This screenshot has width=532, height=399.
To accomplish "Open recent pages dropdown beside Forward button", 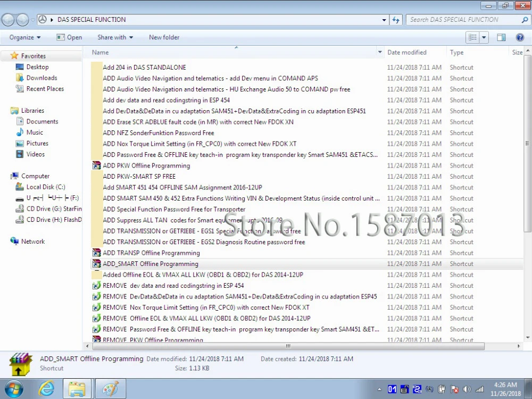I will (x=32, y=20).
